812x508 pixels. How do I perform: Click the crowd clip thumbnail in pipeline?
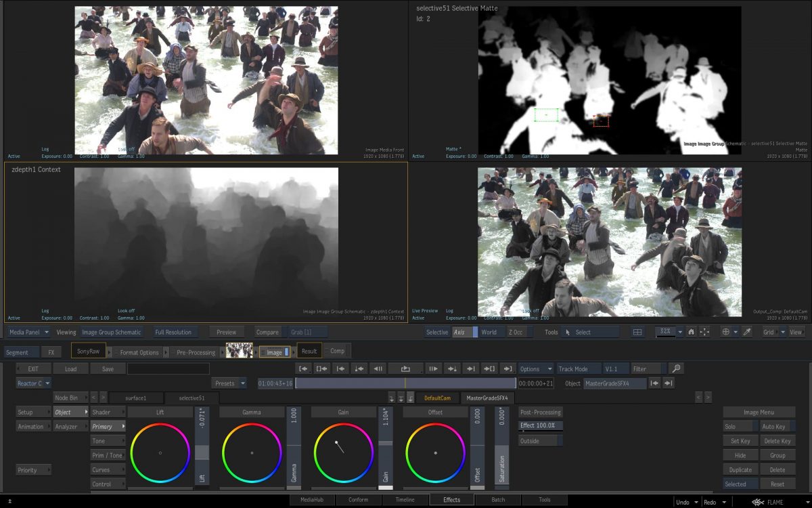239,351
